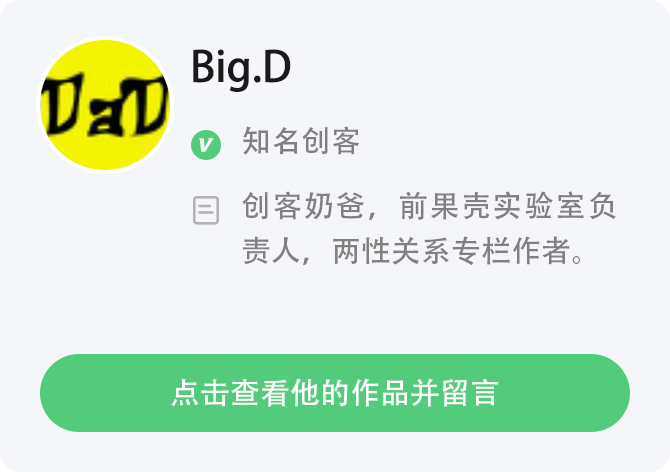The height and width of the screenshot is (472, 670).
Task: Open the yellow DaD profile avatar
Action: point(105,105)
